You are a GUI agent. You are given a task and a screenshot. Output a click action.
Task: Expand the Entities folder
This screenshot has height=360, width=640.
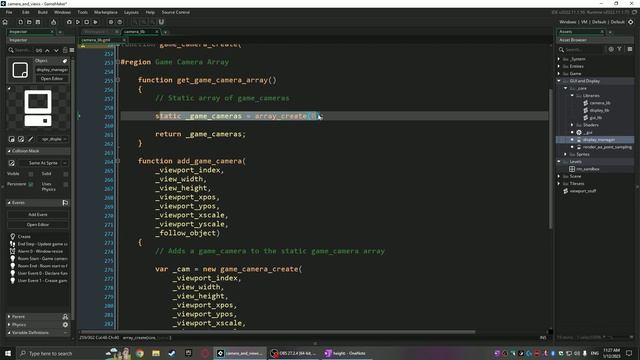tap(559, 67)
